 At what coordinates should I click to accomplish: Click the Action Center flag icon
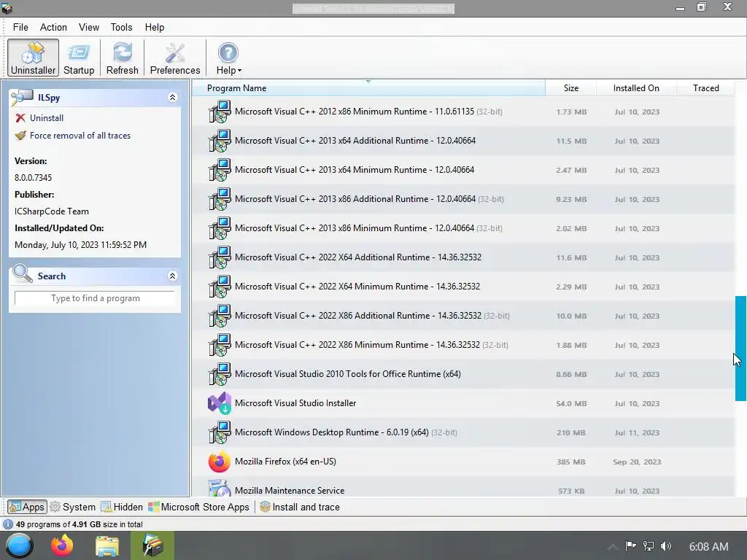coord(631,546)
